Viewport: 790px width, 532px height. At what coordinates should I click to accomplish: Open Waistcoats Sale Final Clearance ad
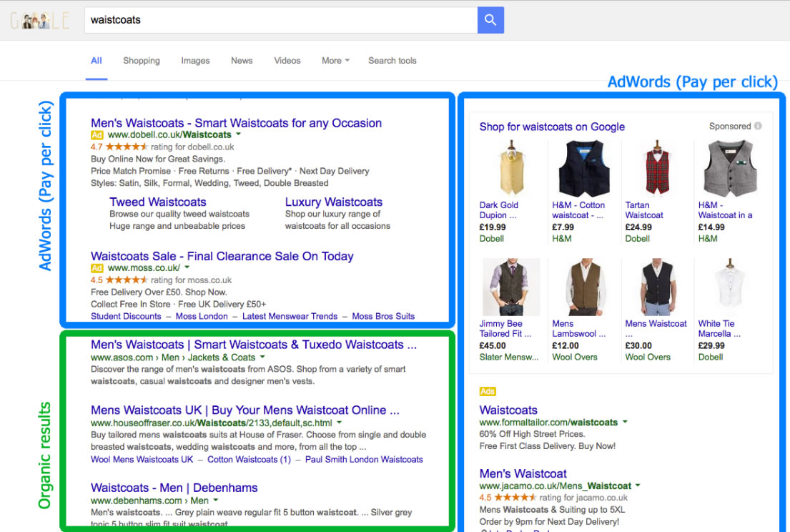pos(222,256)
